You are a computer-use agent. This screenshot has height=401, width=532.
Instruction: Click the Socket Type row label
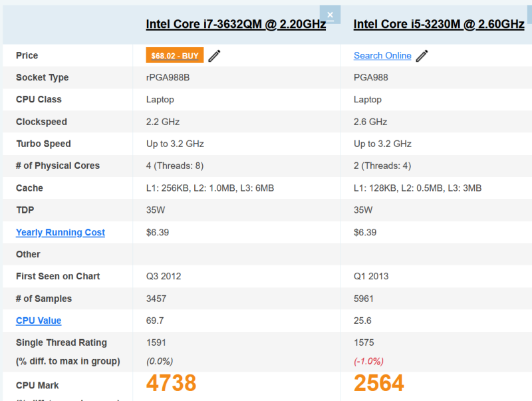coord(42,78)
